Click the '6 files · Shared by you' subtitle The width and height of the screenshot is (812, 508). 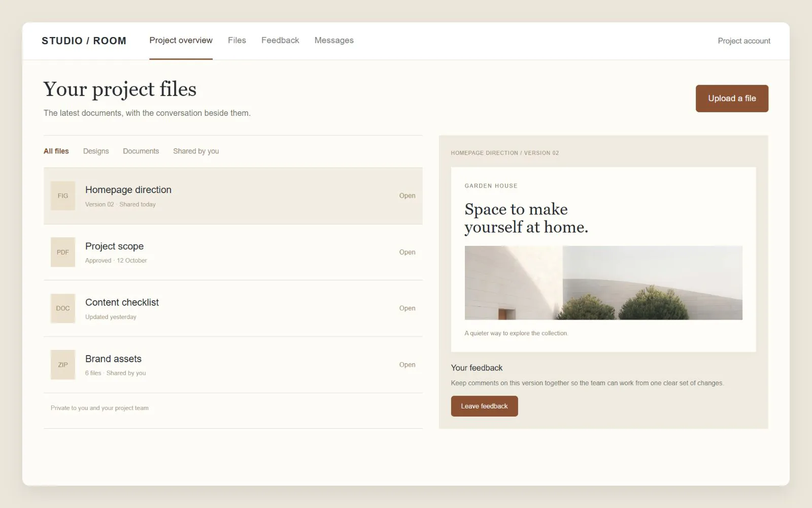click(115, 373)
